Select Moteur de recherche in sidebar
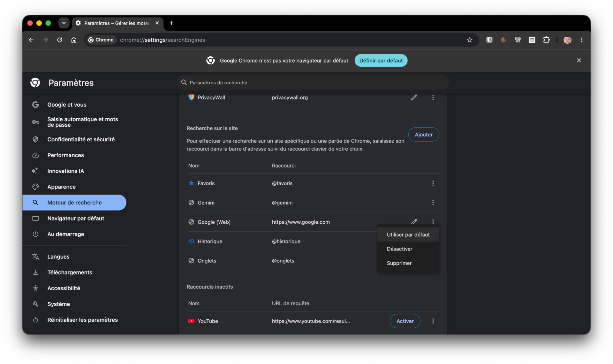 click(74, 203)
